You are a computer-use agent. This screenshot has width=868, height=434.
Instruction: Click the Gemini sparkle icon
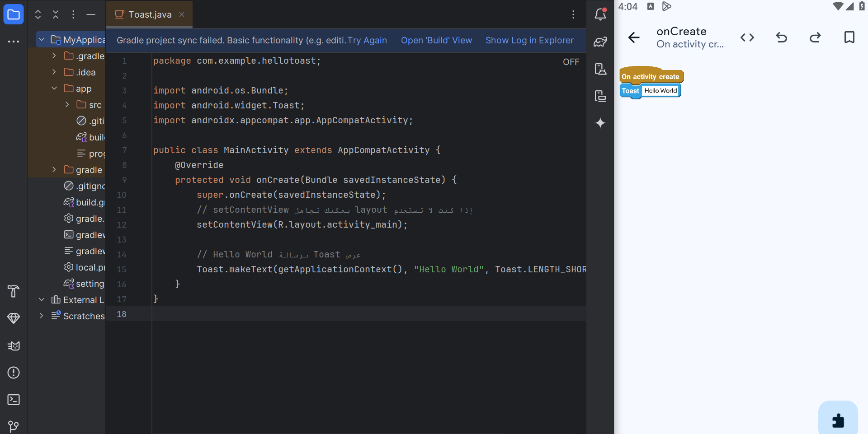pos(600,123)
